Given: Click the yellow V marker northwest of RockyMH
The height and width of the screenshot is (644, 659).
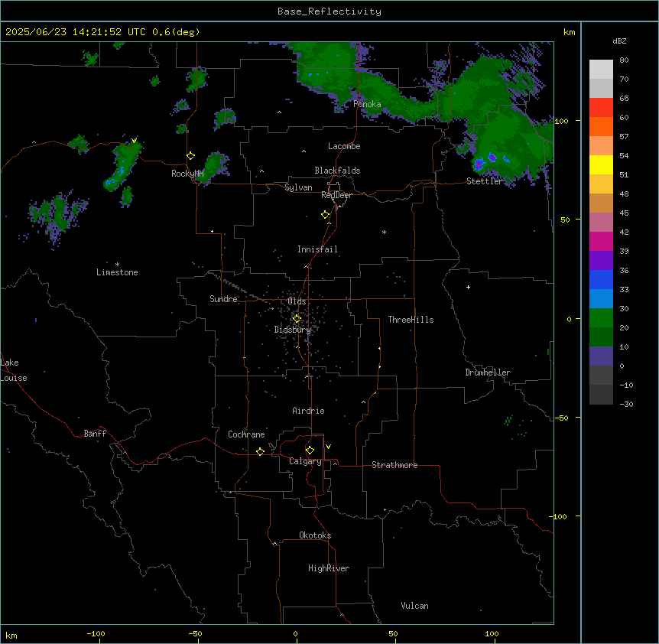Looking at the screenshot, I should (x=134, y=141).
